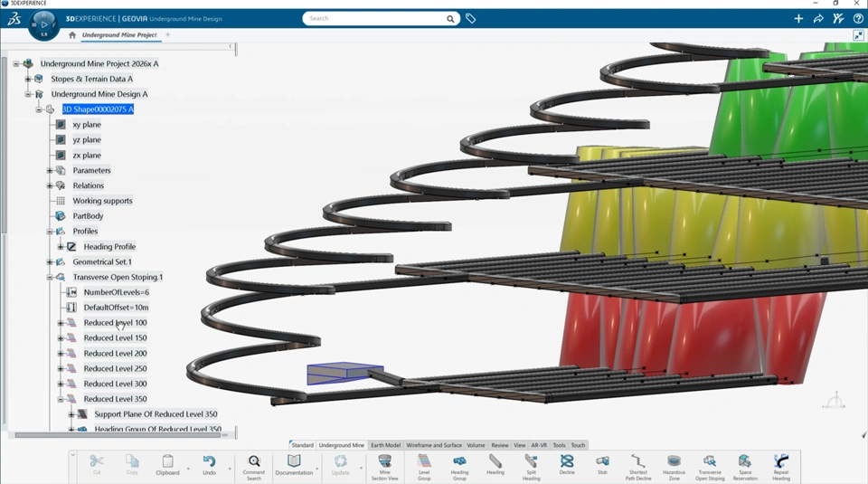Select the Transverse Open Stoping tool
The width and height of the screenshot is (868, 484).
pos(710,467)
